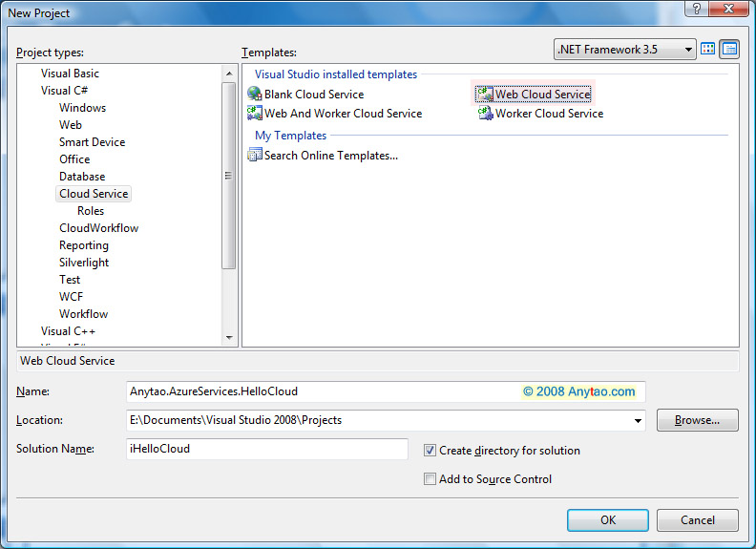Click the project types scroll up arrow
The height and width of the screenshot is (549, 756).
229,74
